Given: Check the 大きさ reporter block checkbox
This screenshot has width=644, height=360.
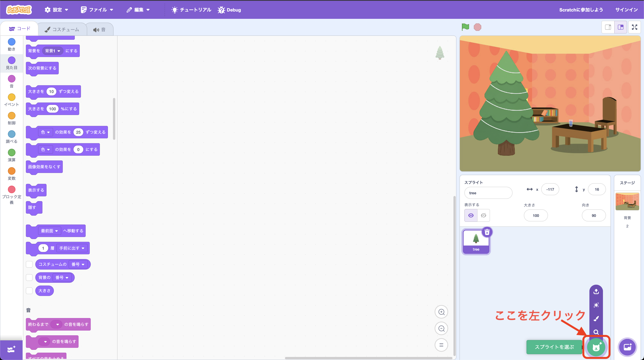Looking at the screenshot, I should [29, 291].
